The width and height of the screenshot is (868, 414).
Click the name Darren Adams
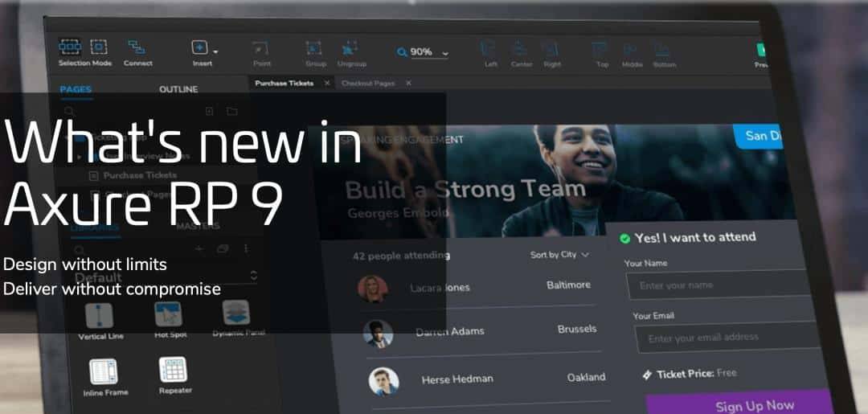pyautogui.click(x=450, y=331)
